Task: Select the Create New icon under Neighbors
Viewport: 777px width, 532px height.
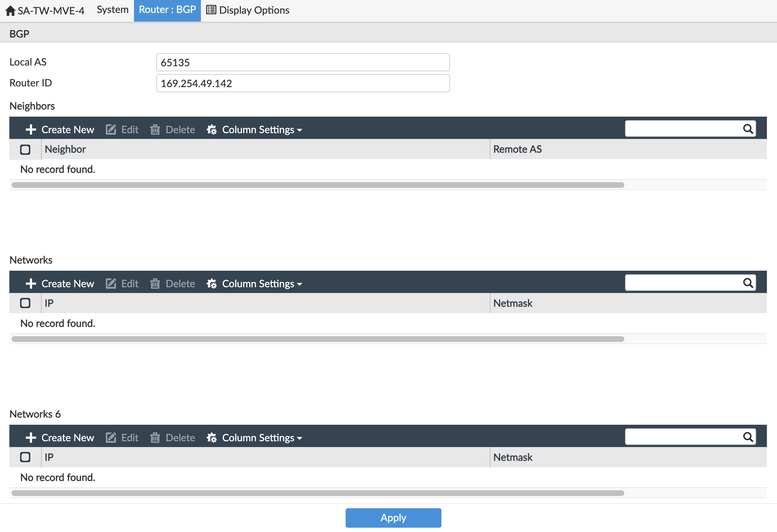Action: [x=31, y=129]
